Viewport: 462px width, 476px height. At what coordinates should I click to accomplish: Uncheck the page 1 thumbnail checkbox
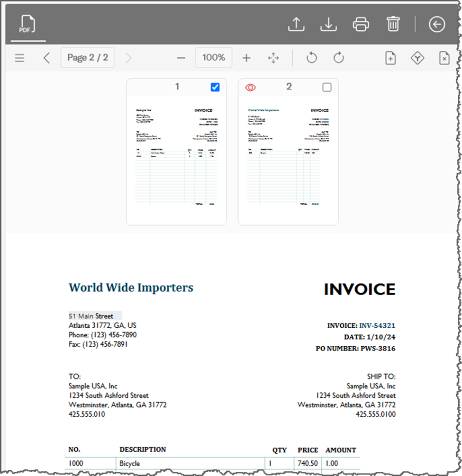pos(215,88)
